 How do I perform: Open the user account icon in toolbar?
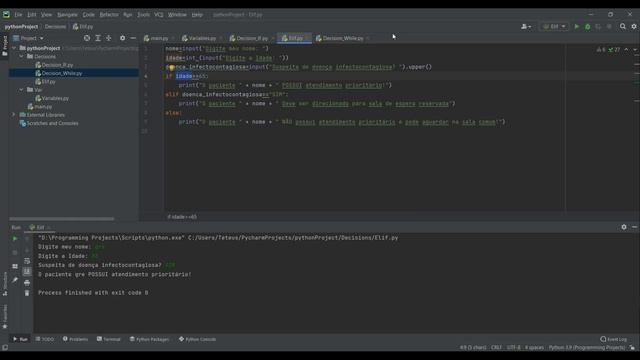coord(526,27)
